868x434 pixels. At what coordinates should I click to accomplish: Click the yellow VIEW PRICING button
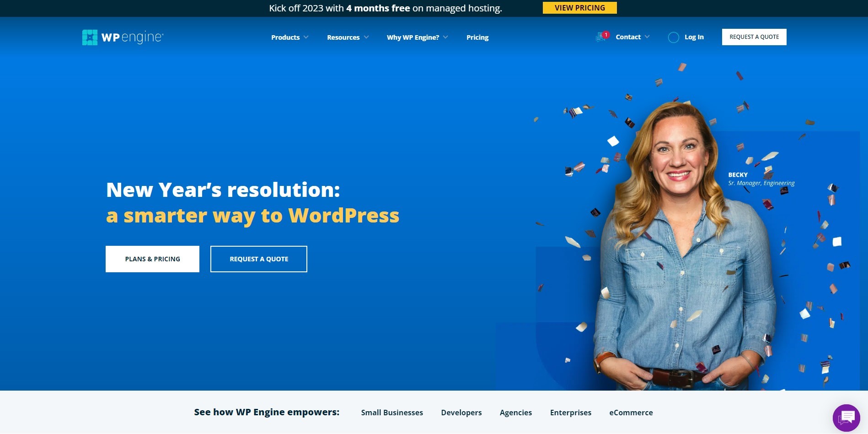click(580, 8)
